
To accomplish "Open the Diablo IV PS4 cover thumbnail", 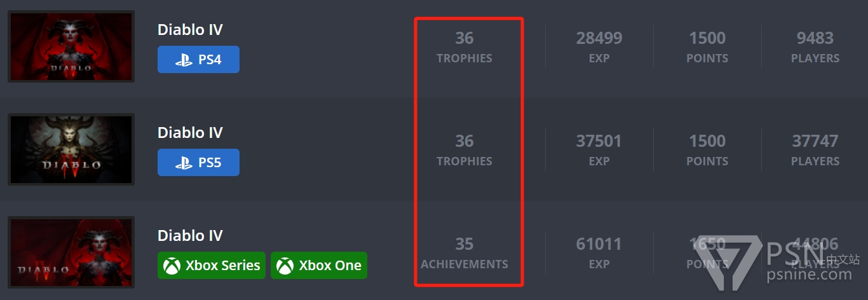I will pos(71,46).
